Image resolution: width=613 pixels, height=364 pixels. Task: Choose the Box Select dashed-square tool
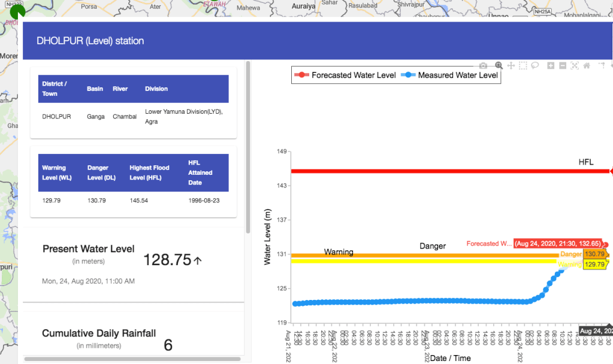tap(523, 65)
